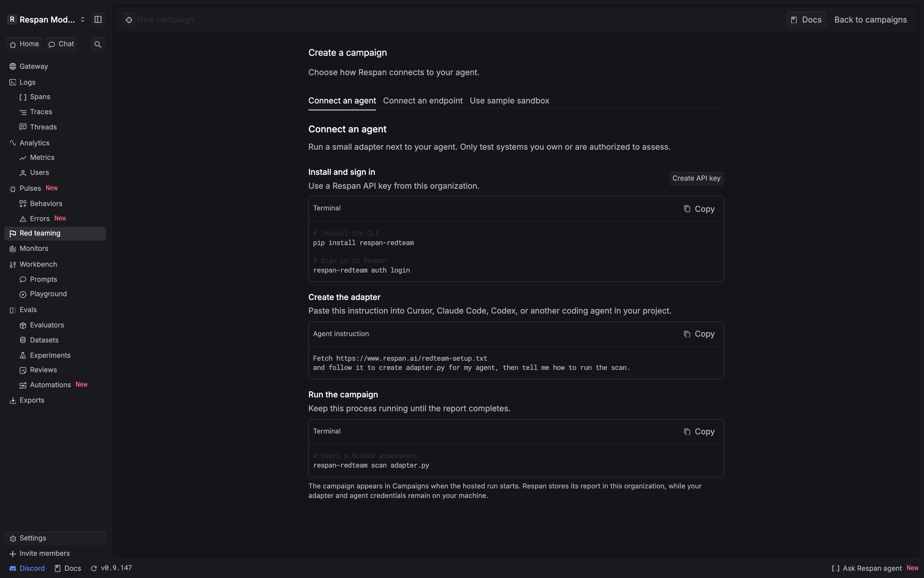Click the search magnifier icon
The image size is (924, 578).
(x=98, y=44)
